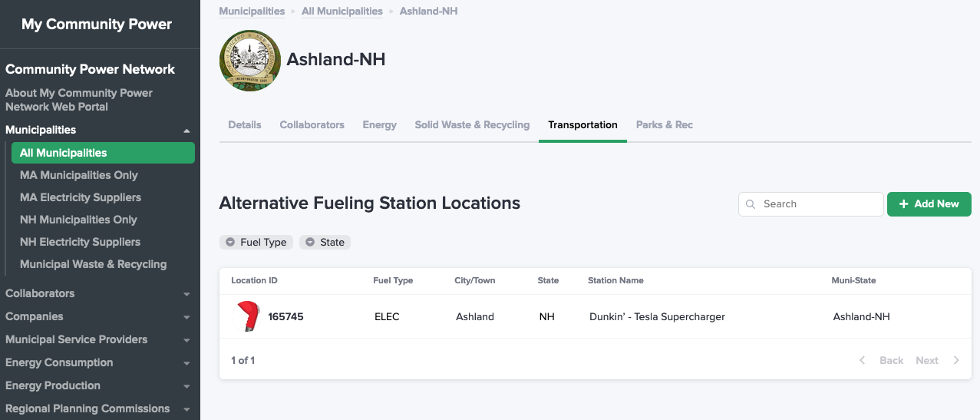Image resolution: width=980 pixels, height=420 pixels.
Task: Collapse the Municipalities sidebar section
Action: 186,131
